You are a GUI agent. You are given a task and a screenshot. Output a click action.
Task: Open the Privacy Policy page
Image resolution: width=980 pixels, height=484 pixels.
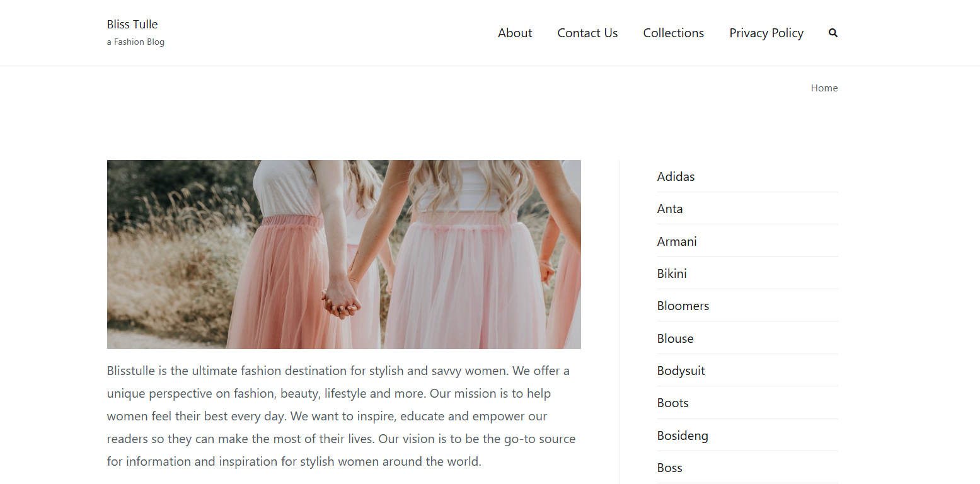point(766,33)
